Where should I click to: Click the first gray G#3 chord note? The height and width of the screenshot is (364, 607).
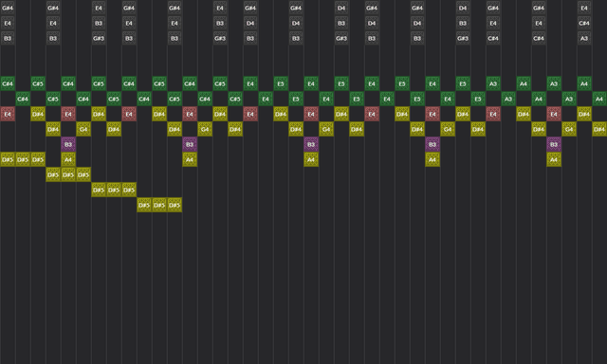(x=99, y=38)
